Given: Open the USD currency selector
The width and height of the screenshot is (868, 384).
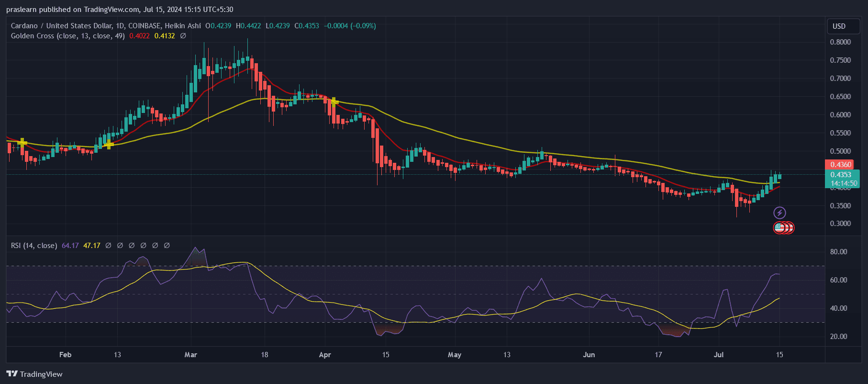Looking at the screenshot, I should pyautogui.click(x=844, y=26).
